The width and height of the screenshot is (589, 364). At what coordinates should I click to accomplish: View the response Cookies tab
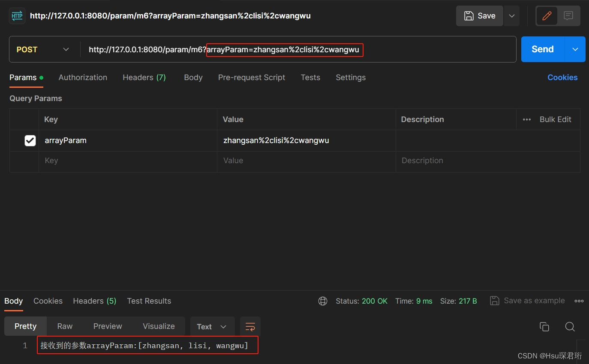pyautogui.click(x=48, y=301)
